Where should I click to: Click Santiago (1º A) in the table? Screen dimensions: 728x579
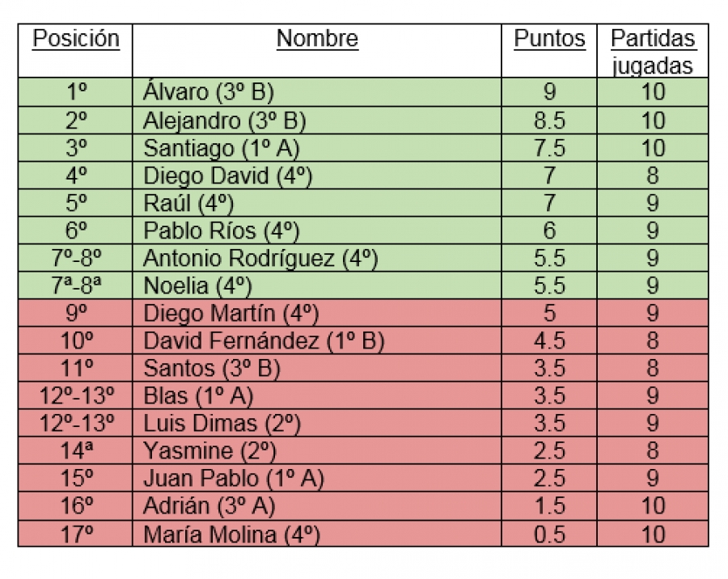[221, 148]
